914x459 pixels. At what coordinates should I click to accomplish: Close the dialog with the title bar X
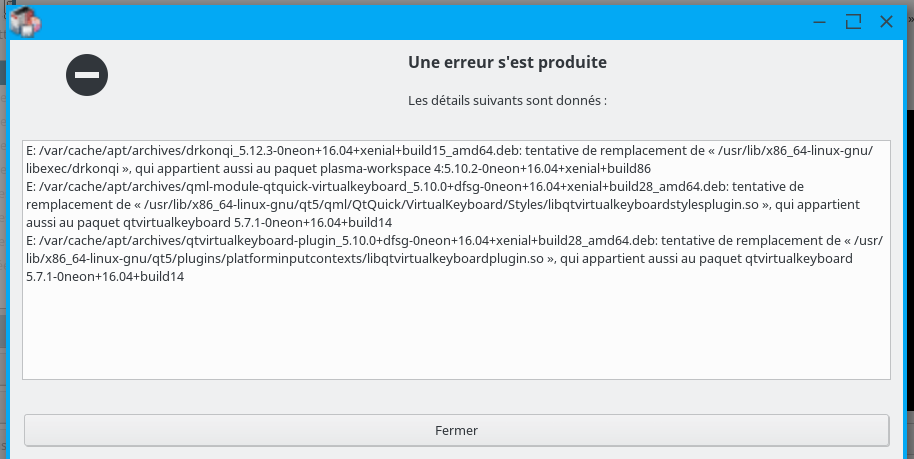coord(886,21)
